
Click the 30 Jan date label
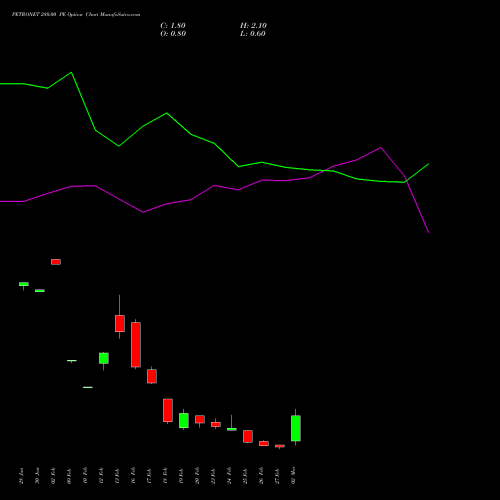[x=37, y=476]
